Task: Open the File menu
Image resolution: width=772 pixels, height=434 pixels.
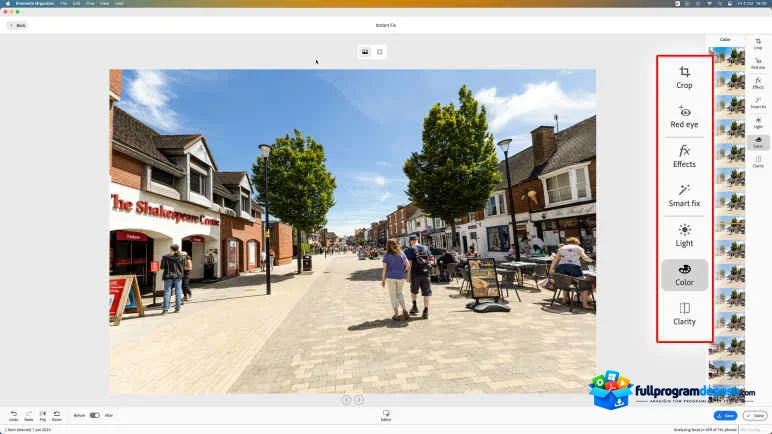Action: coord(64,3)
